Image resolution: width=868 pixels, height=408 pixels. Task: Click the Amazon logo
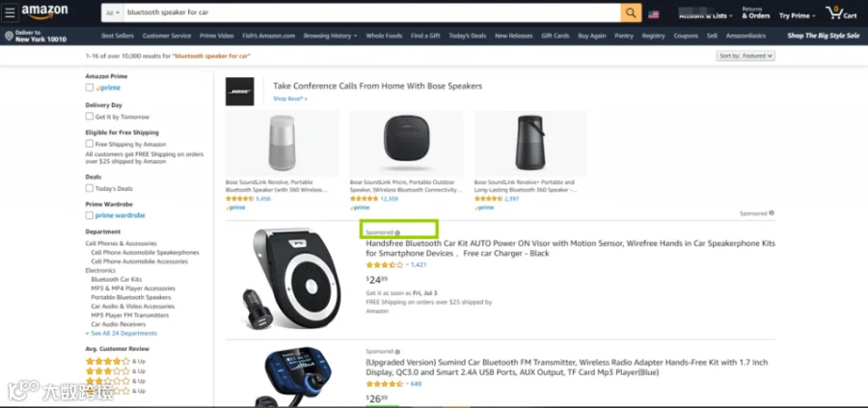44,12
